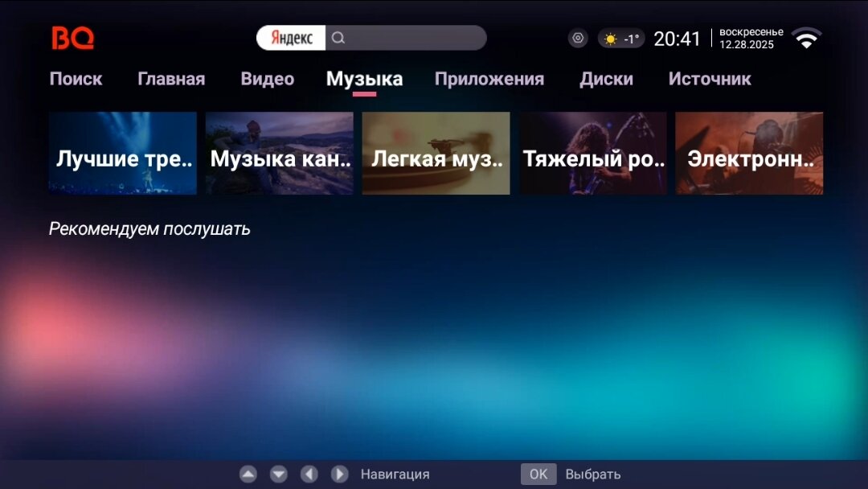The width and height of the screenshot is (868, 489).
Task: Click the up arrow navigation icon
Action: (x=248, y=474)
